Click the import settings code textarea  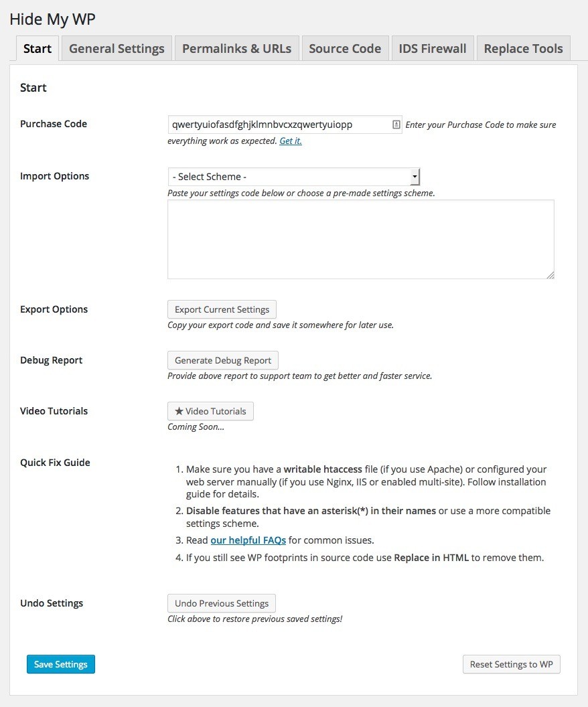(x=360, y=239)
